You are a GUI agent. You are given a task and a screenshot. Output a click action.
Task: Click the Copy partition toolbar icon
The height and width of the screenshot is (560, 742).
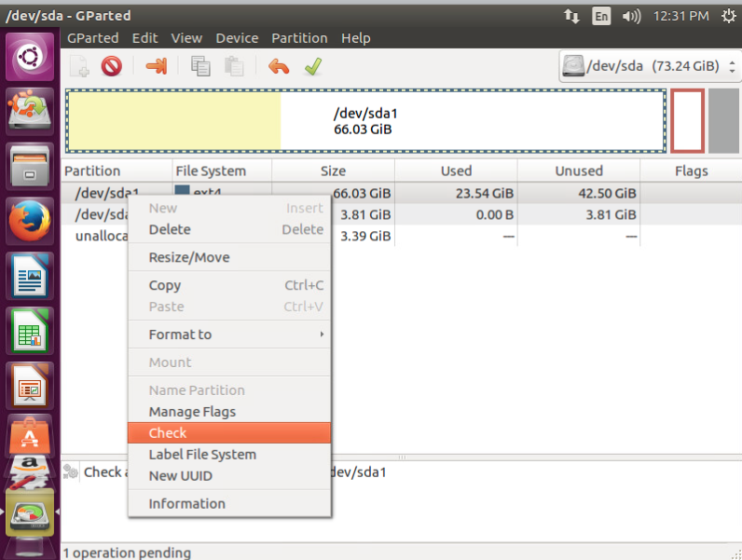(x=200, y=66)
